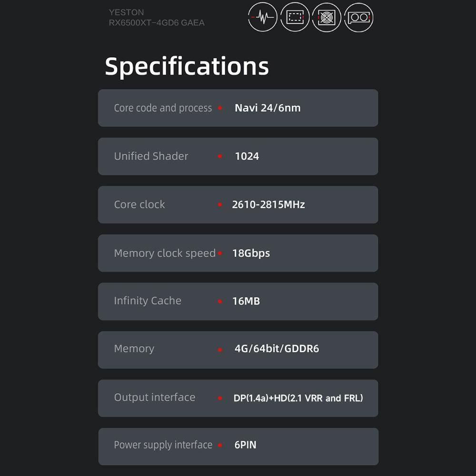Image resolution: width=476 pixels, height=476 pixels.
Task: Click the 2610-2815MHz core clock value
Action: click(x=268, y=205)
